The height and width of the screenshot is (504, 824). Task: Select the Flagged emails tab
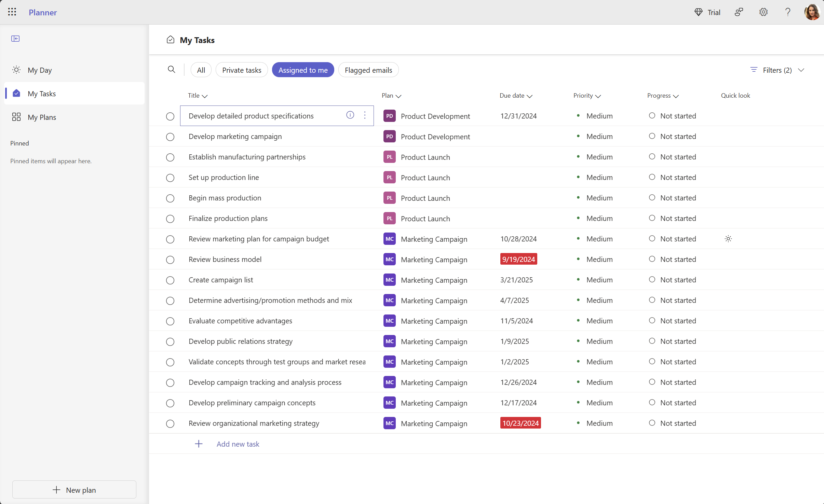tap(368, 70)
